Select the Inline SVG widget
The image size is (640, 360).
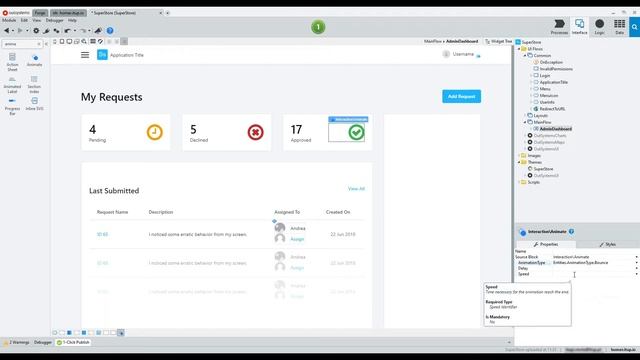click(x=34, y=104)
